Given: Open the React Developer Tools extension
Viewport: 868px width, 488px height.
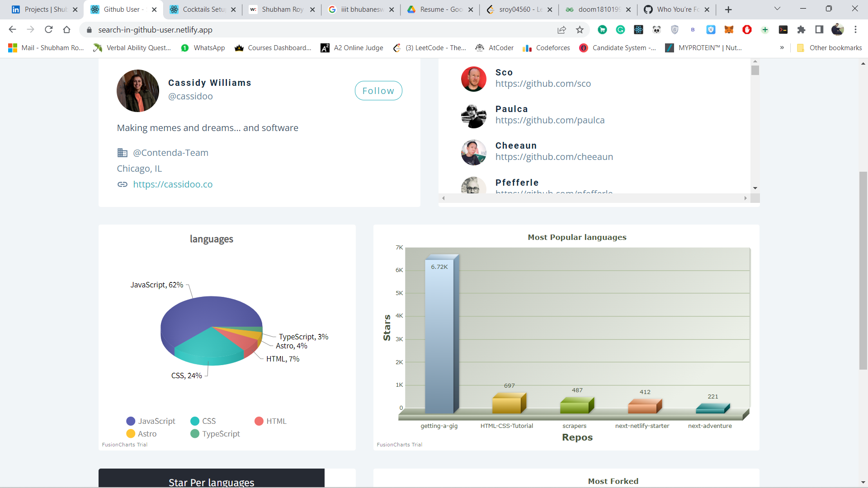Looking at the screenshot, I should coord(638,29).
